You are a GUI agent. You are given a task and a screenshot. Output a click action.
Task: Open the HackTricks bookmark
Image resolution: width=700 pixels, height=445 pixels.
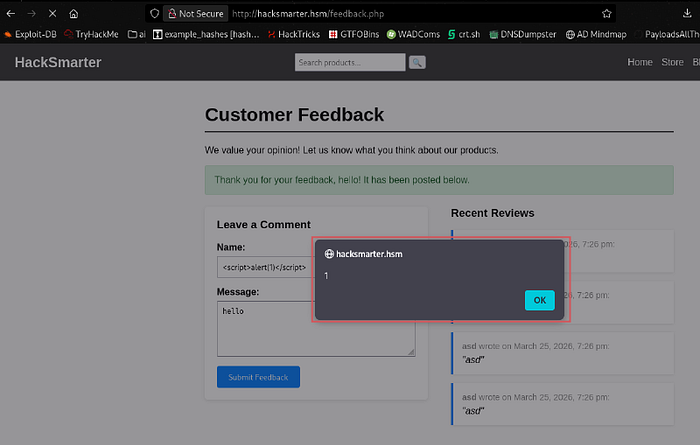(x=294, y=34)
